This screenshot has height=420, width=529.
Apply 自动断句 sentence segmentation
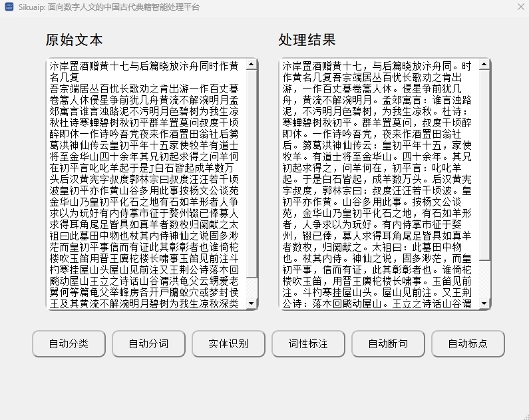(x=388, y=343)
